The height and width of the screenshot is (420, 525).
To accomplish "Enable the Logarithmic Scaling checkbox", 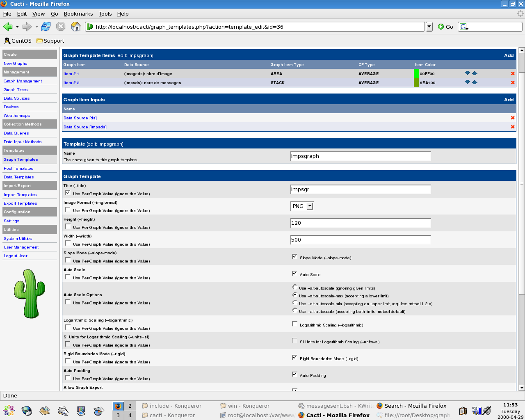I will [x=294, y=324].
